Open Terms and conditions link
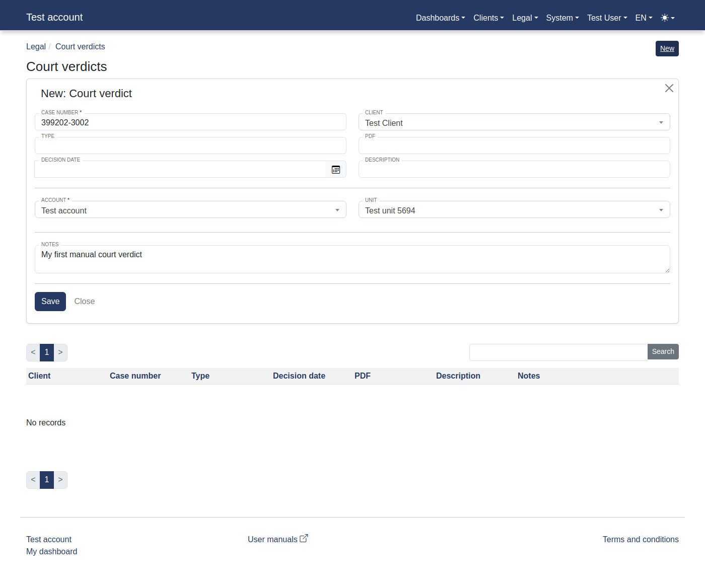Image resolution: width=705 pixels, height=588 pixels. (640, 539)
